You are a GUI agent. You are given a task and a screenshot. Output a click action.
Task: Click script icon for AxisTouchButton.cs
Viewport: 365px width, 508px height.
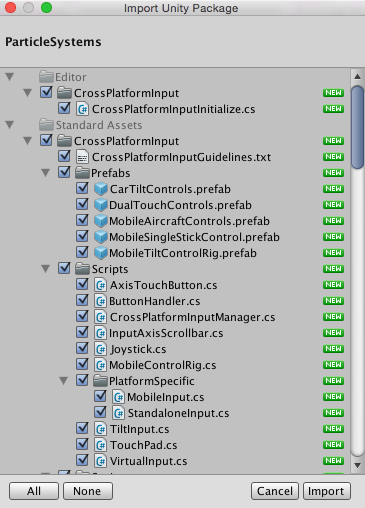pos(100,285)
